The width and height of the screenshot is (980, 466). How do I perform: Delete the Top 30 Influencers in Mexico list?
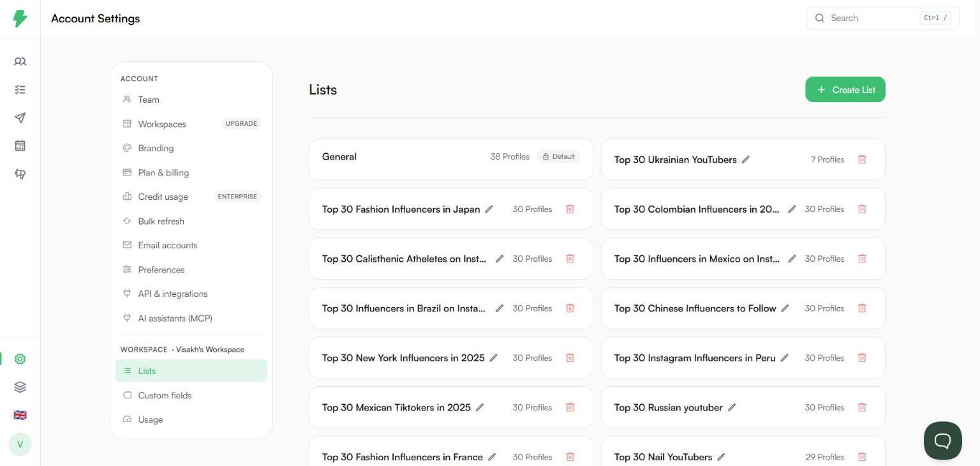862,259
